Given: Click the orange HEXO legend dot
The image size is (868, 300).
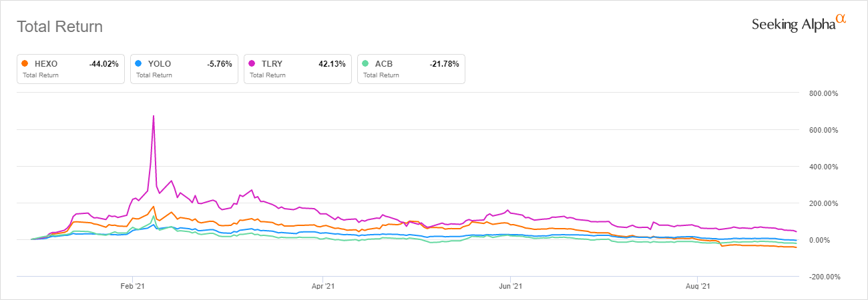Looking at the screenshot, I should coord(25,63).
